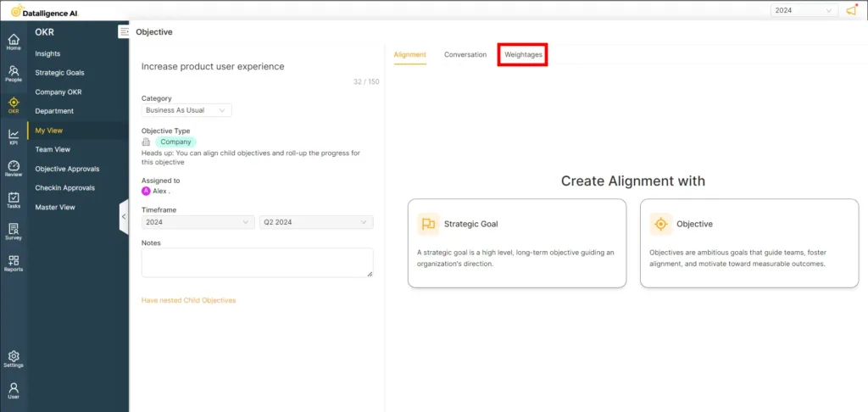
Task: Open the Review gauge icon
Action: 14,169
